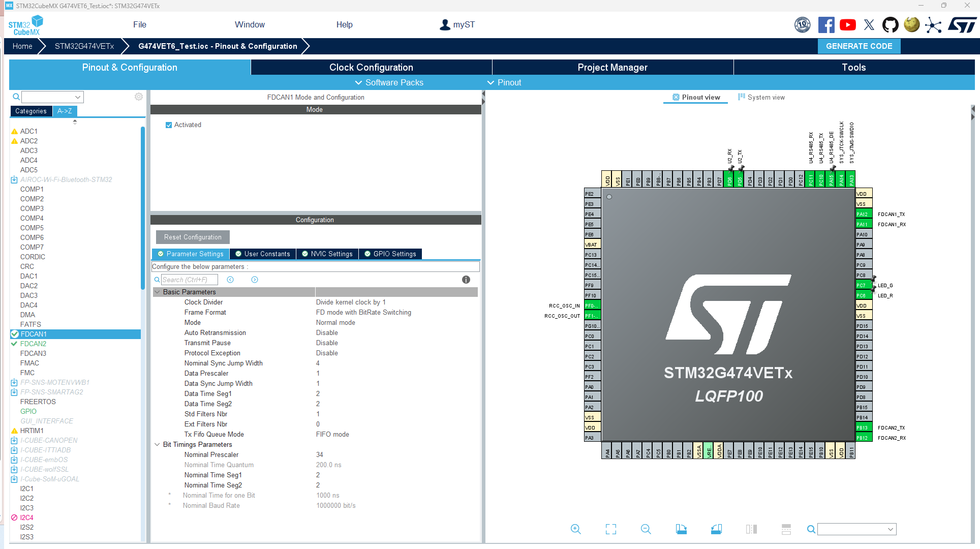Viewport: 980px width, 549px height.
Task: Switch to Tools tab
Action: coord(854,67)
